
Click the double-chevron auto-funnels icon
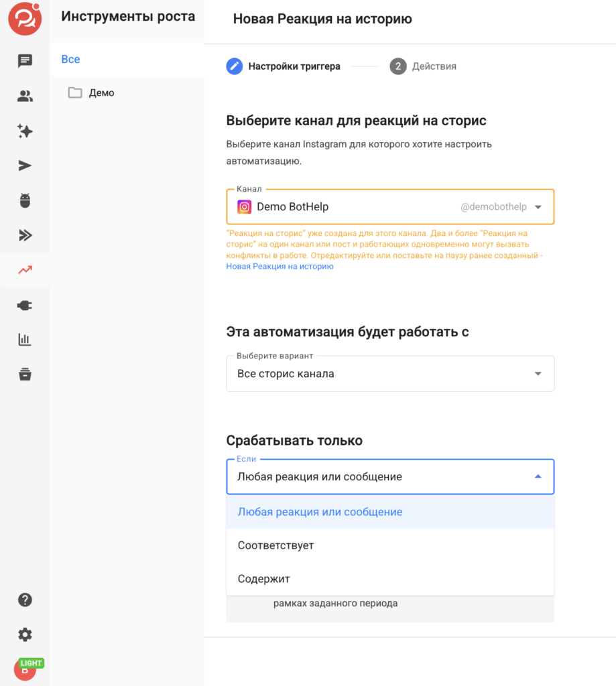(25, 235)
